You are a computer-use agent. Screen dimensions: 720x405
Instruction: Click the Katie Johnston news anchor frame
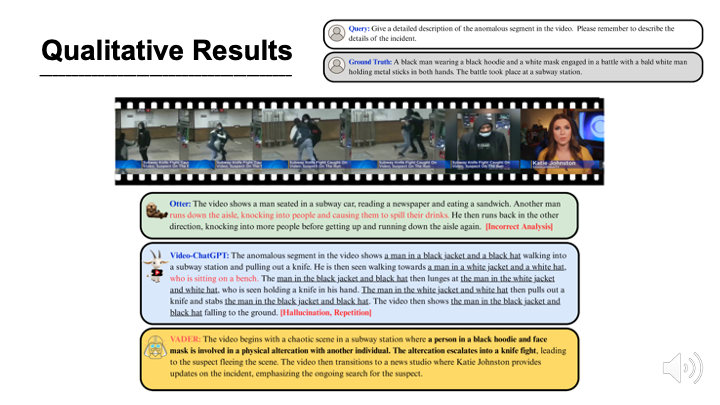tap(562, 140)
